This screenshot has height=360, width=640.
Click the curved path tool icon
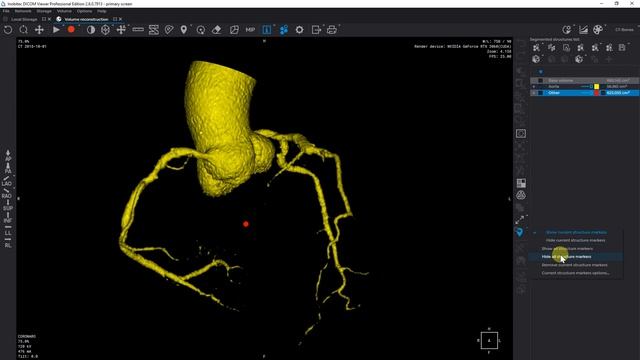pyautogui.click(x=153, y=30)
